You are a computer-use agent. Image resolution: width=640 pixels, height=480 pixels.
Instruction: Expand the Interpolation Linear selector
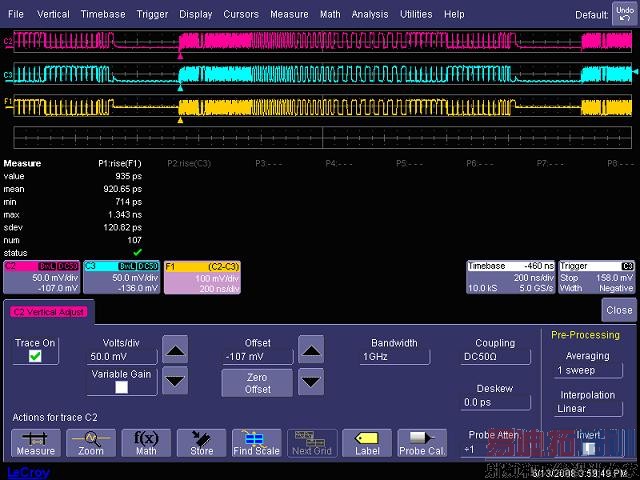pyautogui.click(x=587, y=409)
